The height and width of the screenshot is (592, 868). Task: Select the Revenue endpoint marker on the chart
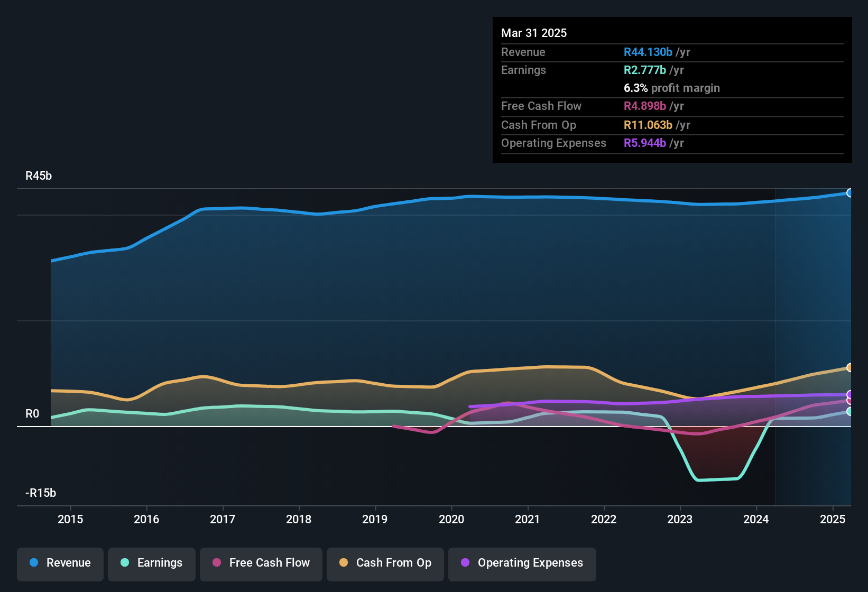(x=849, y=193)
